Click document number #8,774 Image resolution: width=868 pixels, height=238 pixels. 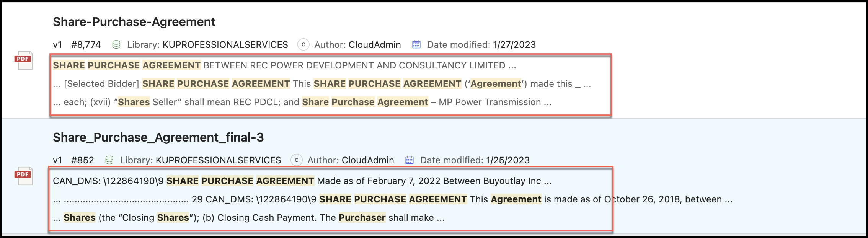[x=86, y=45]
